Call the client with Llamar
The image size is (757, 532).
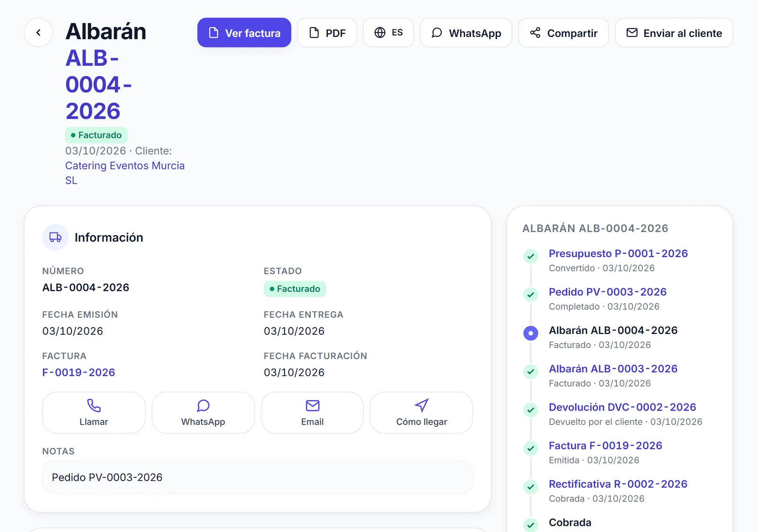click(94, 412)
